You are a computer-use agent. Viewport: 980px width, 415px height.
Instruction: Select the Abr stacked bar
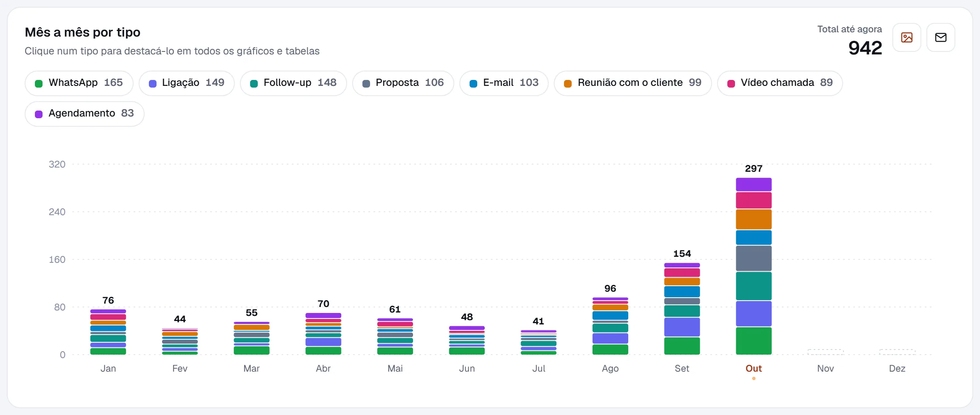[x=323, y=334]
